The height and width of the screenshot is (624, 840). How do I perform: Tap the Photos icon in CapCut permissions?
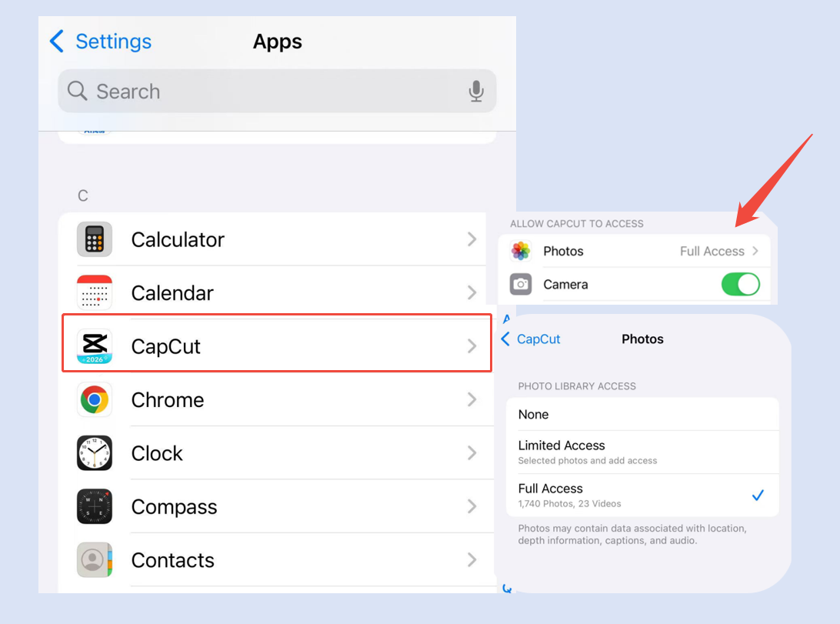coord(522,252)
